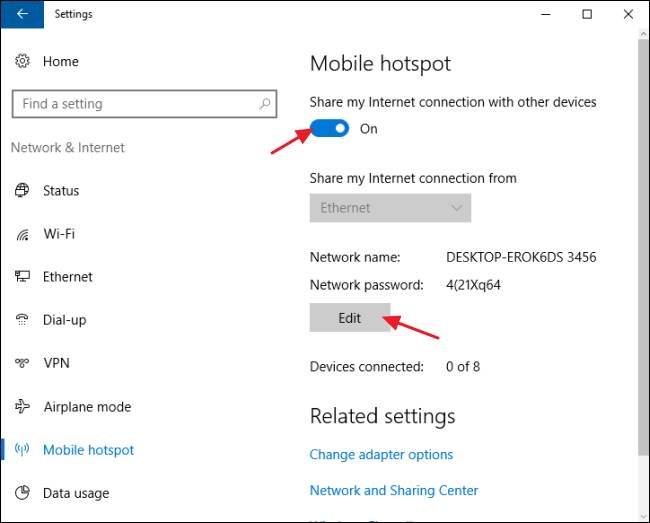
Task: Open the Ethernet connection source dropdown
Action: tap(390, 208)
